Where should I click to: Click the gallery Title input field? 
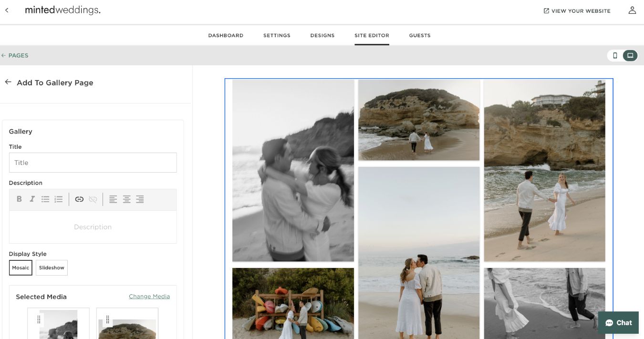tap(93, 163)
